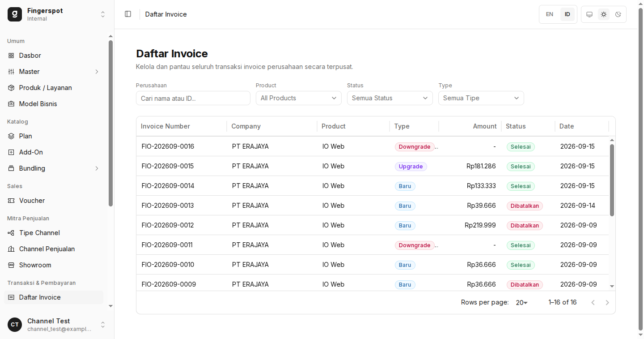This screenshot has width=644, height=339.
Task: Open the Semua Status dropdown
Action: pyautogui.click(x=390, y=98)
